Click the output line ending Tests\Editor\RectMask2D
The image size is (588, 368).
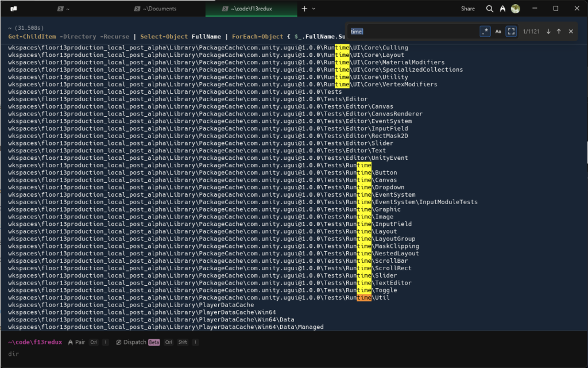208,136
